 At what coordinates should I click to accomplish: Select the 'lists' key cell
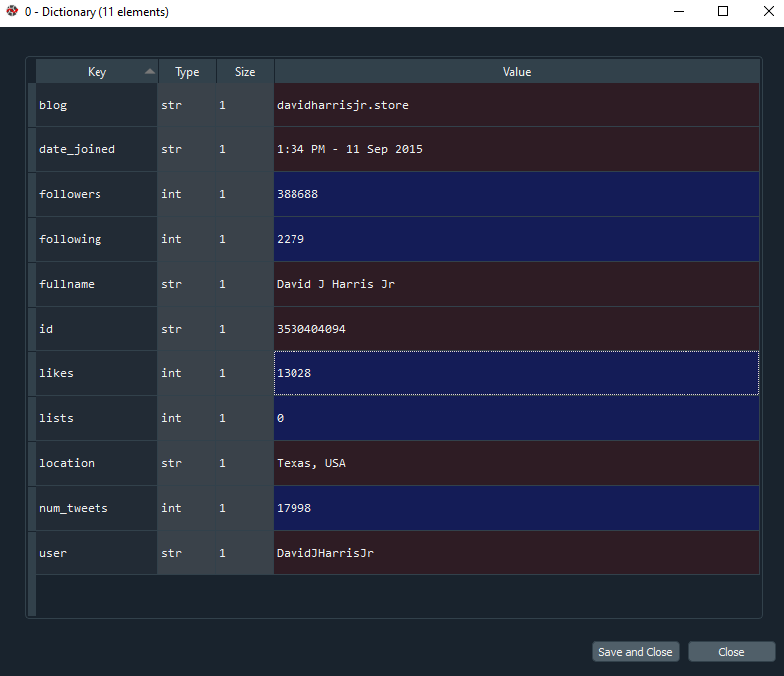pos(97,418)
